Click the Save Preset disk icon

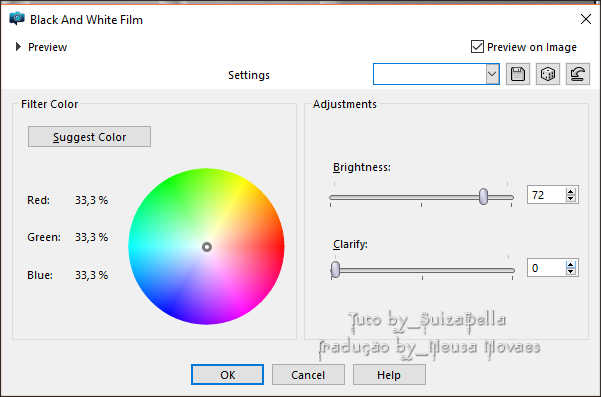coord(518,74)
